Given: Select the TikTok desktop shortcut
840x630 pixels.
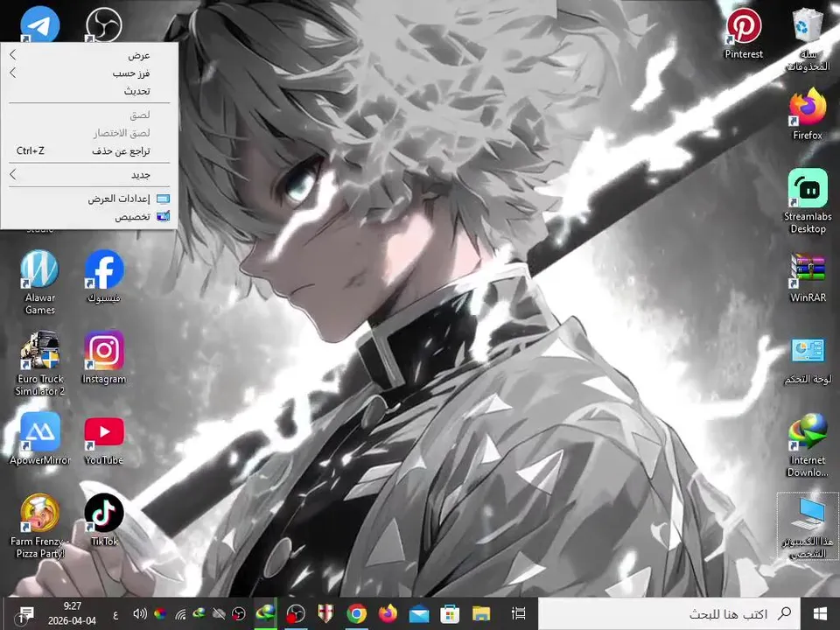Looking at the screenshot, I should tap(104, 520).
